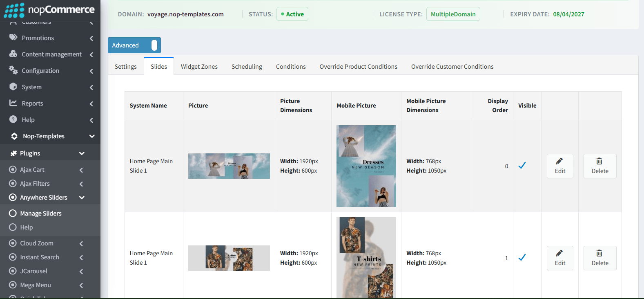Click the JCarousel circle icon
The image size is (644, 299).
click(13, 271)
